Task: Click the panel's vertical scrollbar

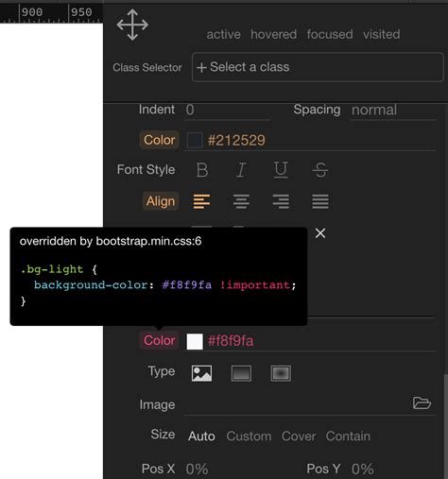Action: pyautogui.click(x=446, y=426)
